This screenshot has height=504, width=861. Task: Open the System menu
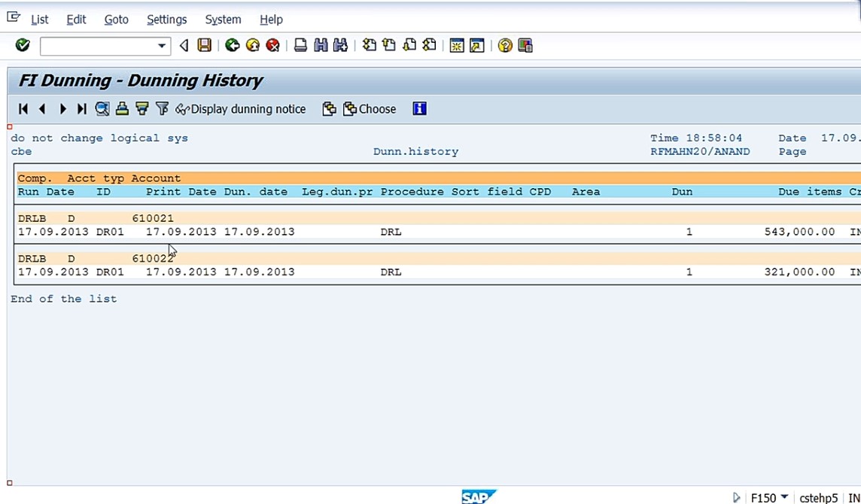pyautogui.click(x=223, y=20)
